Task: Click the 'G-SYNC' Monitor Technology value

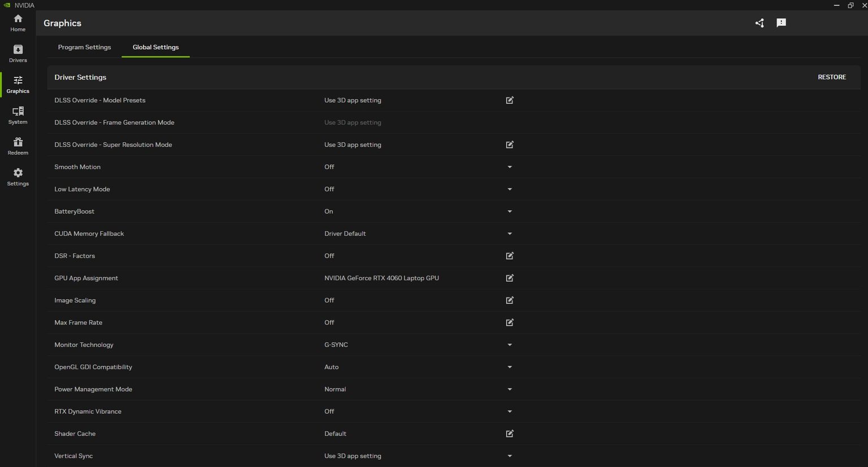Action: point(336,345)
